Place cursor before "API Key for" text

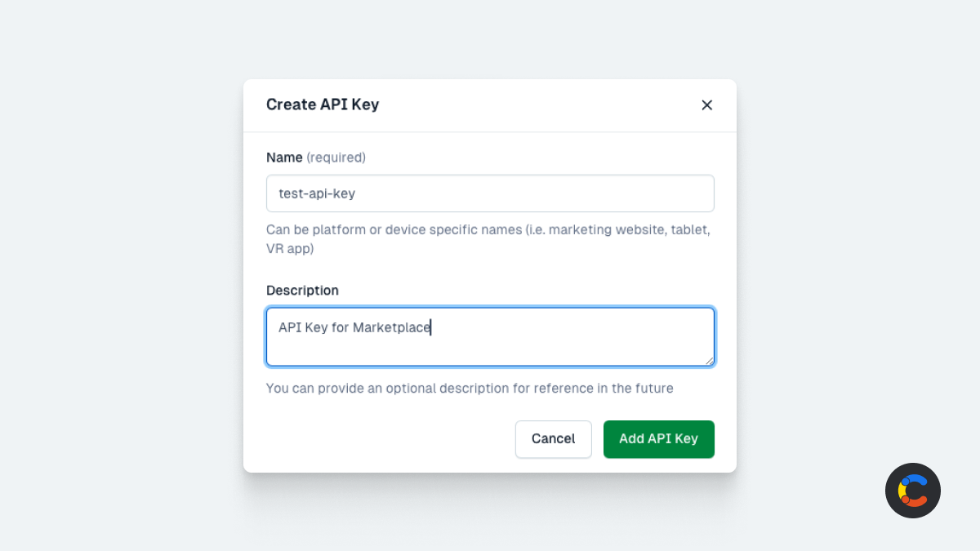279,327
